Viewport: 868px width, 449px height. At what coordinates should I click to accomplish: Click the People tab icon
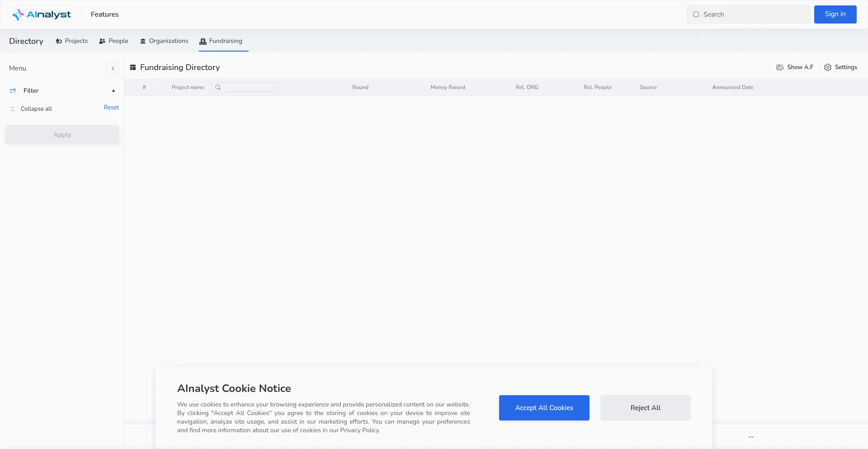[102, 41]
